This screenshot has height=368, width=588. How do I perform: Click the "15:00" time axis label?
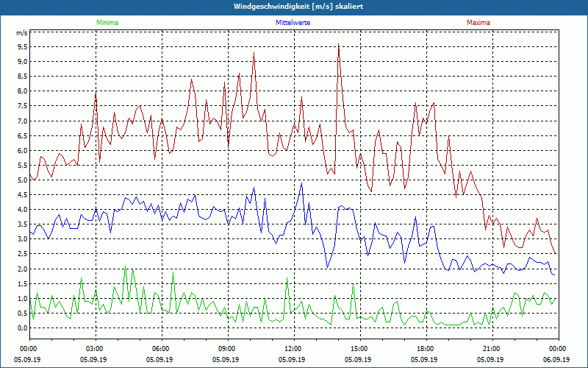tap(359, 349)
